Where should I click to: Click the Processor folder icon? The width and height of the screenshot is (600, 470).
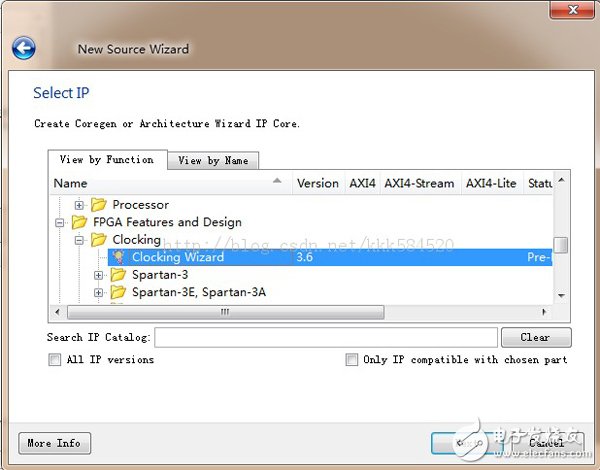pyautogui.click(x=99, y=205)
